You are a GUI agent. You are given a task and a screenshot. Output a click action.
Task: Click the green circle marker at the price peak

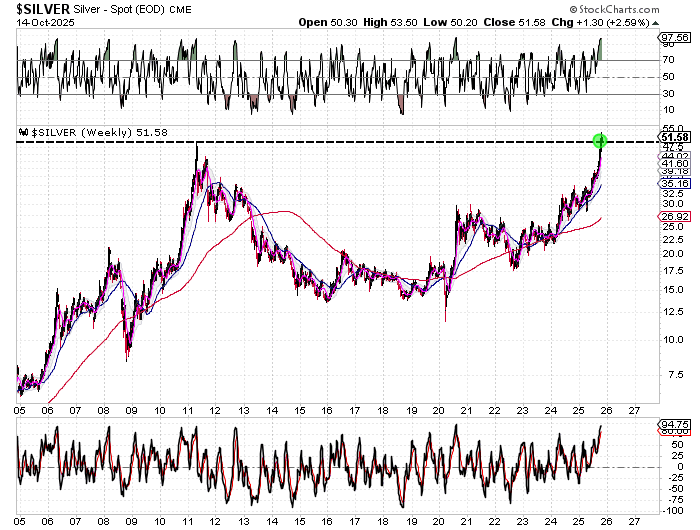(x=600, y=139)
